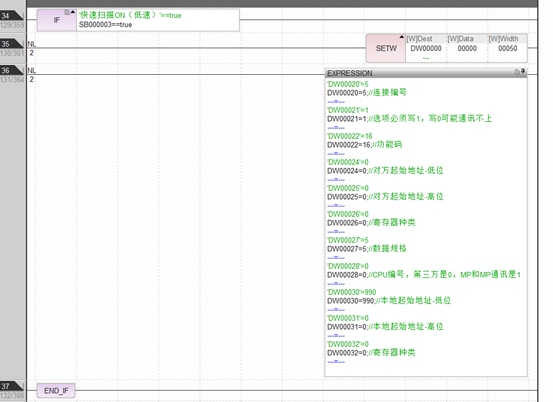Select rung number 35 marker

12,44
